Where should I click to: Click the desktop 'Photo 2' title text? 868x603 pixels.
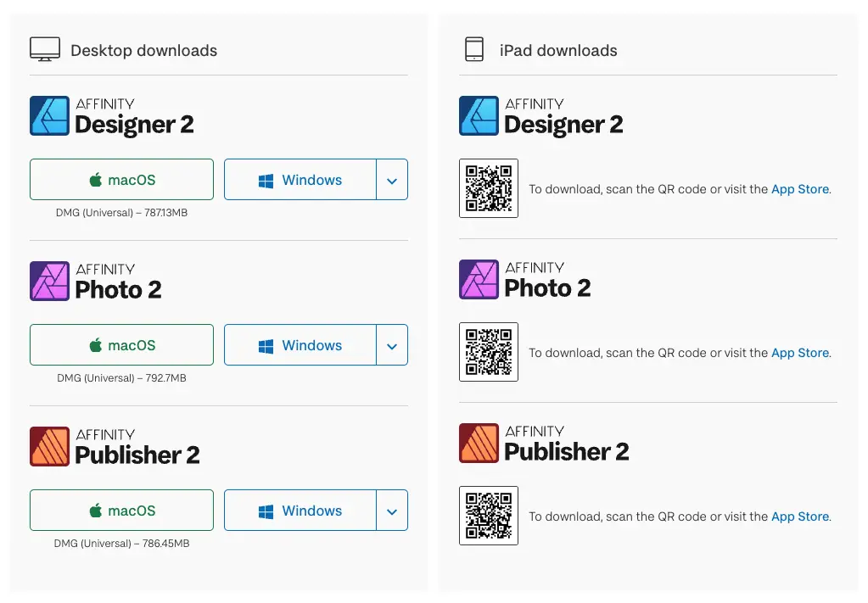point(118,289)
